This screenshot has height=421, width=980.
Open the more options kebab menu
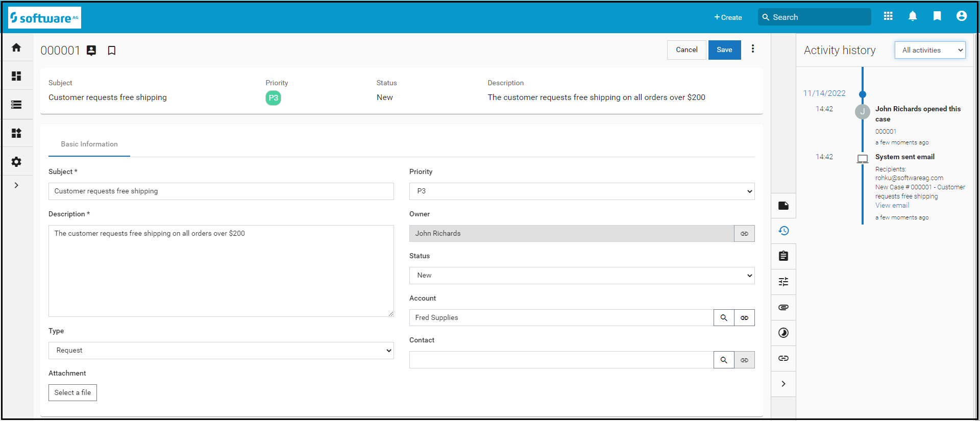[753, 49]
